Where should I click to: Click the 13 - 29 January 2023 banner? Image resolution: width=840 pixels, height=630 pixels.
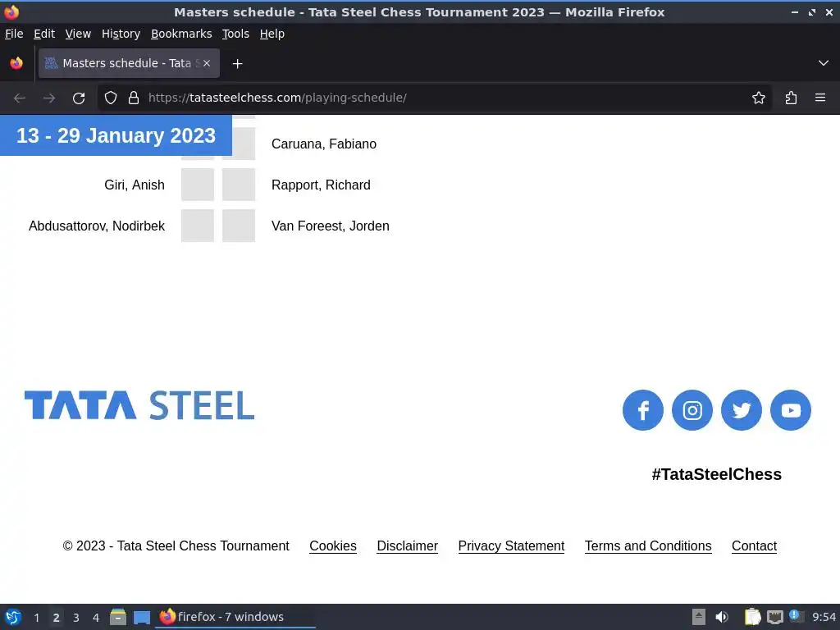point(116,135)
